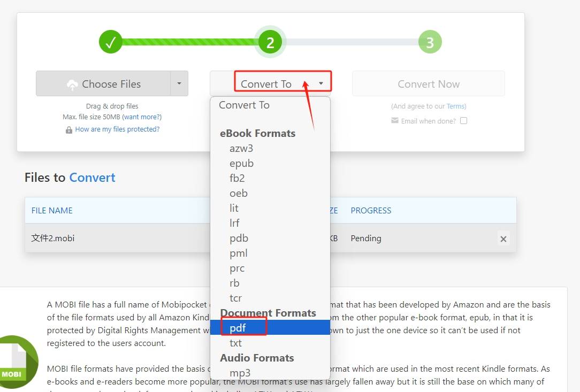
Task: Pick azw3 as the output format
Action: [x=241, y=148]
